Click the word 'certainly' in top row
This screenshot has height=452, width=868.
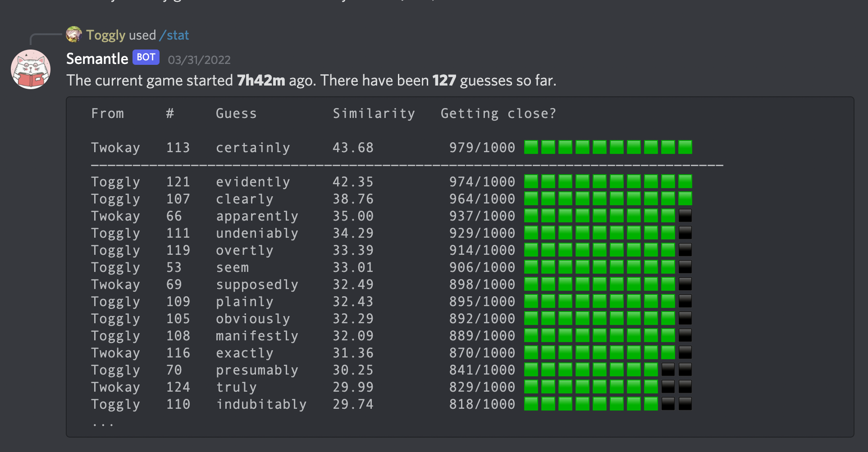253,148
